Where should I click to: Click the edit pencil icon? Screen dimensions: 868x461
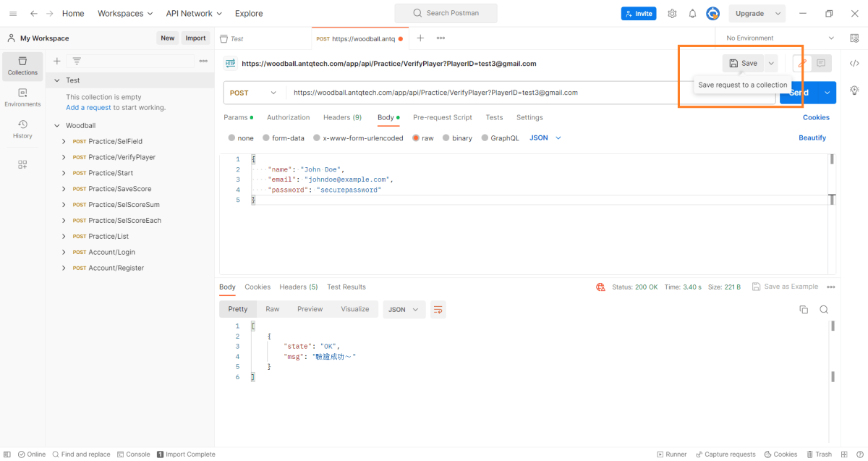pyautogui.click(x=802, y=63)
